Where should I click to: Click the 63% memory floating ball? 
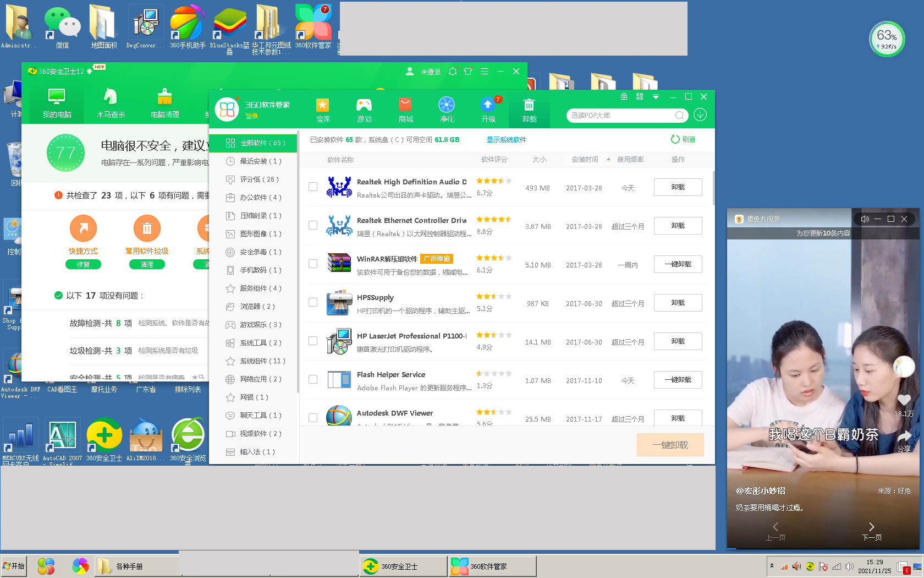(887, 39)
